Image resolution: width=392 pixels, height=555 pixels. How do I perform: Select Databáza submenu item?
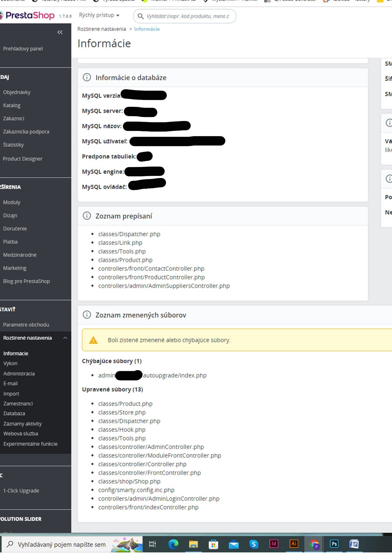14,413
